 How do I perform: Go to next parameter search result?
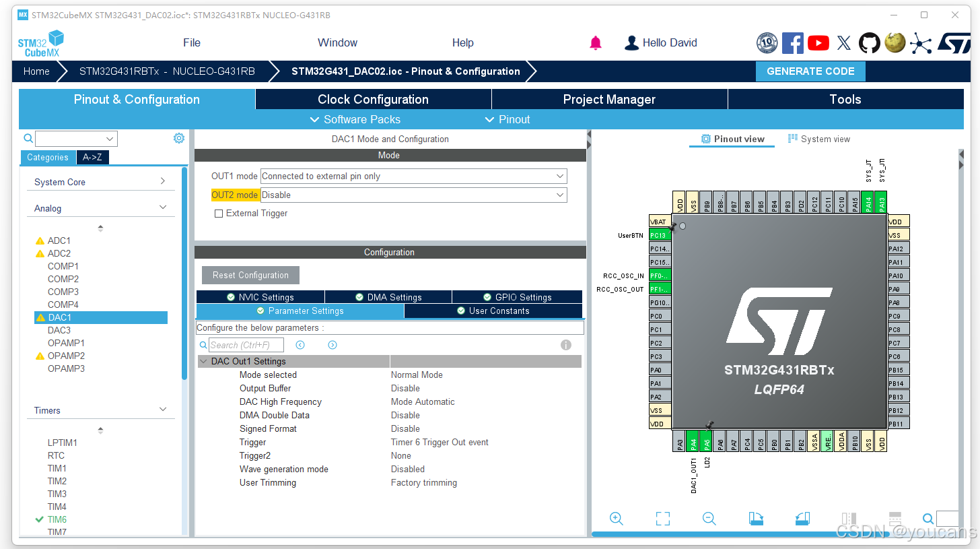click(332, 345)
